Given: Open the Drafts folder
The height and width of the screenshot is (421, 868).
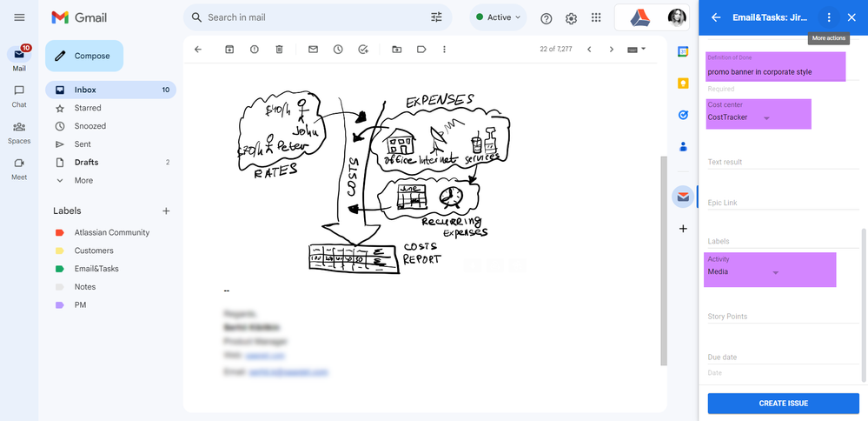Looking at the screenshot, I should [x=110, y=163].
